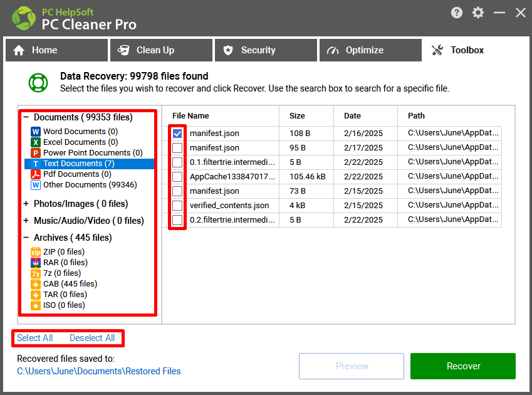Screen dimensions: 532x395
Task: Switch to the Home tab
Action: click(x=56, y=50)
